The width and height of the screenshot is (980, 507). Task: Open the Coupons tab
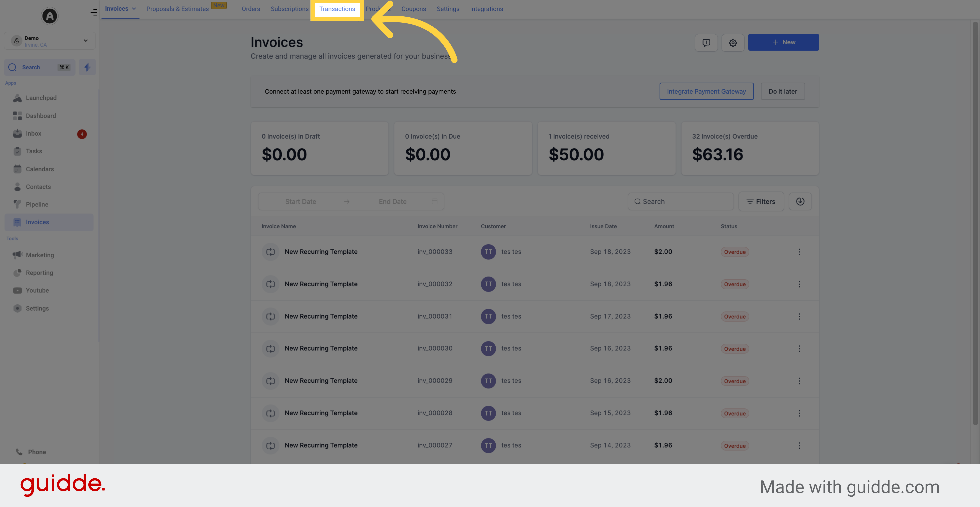tap(414, 9)
